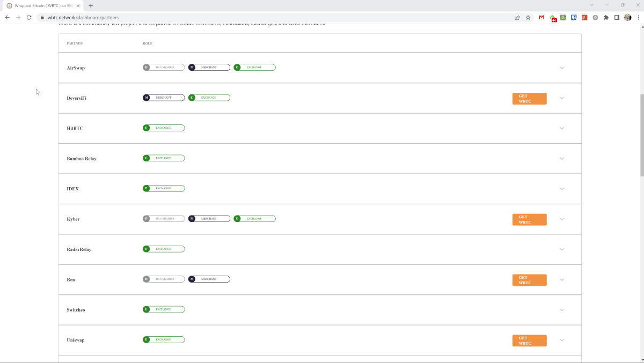
Task: Click Get WBTC button for Ren
Action: pyautogui.click(x=530, y=280)
